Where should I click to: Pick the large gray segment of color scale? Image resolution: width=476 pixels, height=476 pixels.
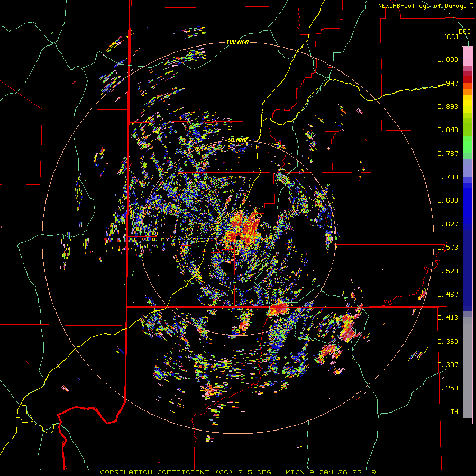pyautogui.click(x=467, y=368)
